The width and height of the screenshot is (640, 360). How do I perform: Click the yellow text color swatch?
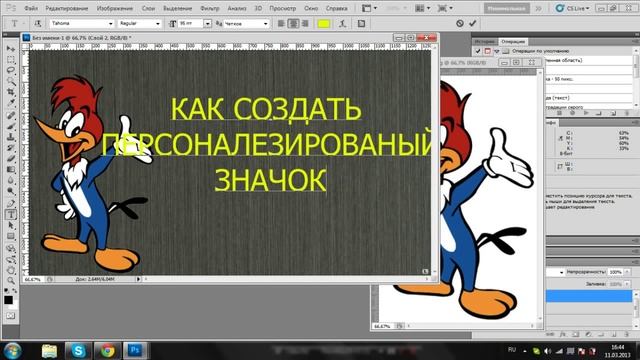coord(324,24)
